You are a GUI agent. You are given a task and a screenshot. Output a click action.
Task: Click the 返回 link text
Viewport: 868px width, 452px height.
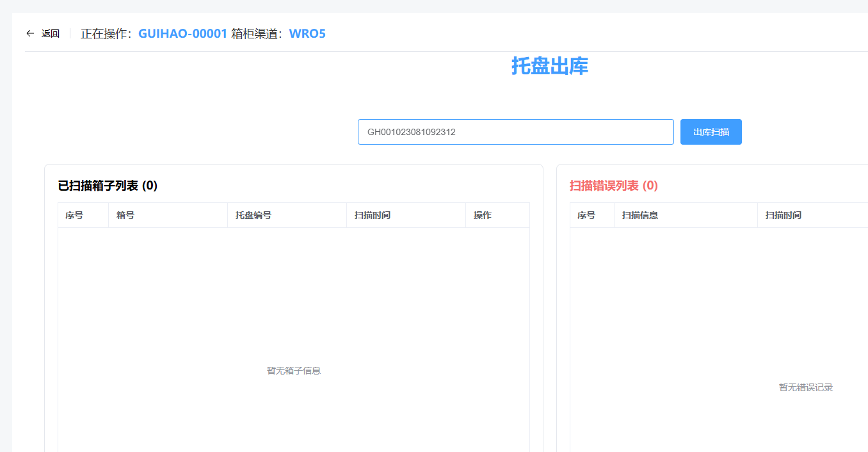pos(51,34)
